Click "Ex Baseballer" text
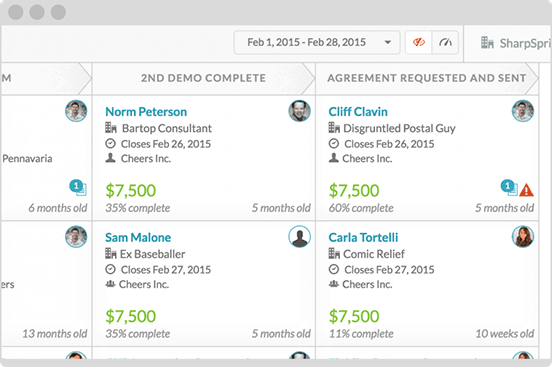Screen dimensions: 552x368 [152, 254]
